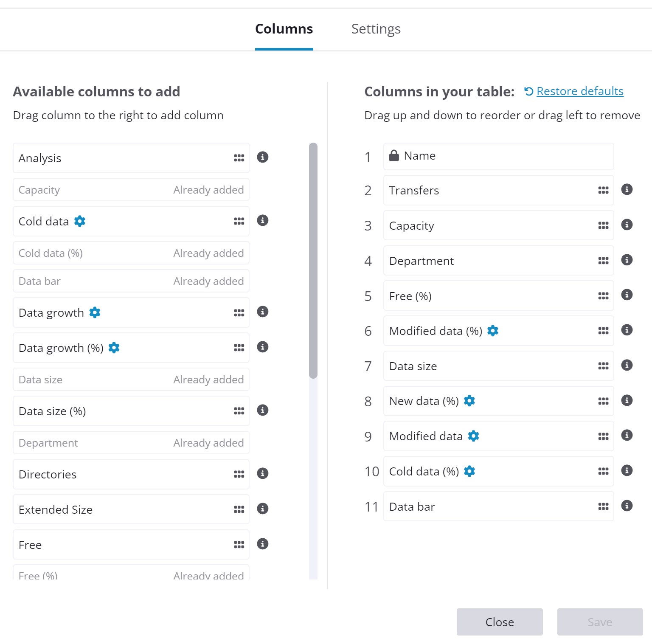The width and height of the screenshot is (652, 644).
Task: Click gear icon beside New data (%)
Action: point(469,401)
